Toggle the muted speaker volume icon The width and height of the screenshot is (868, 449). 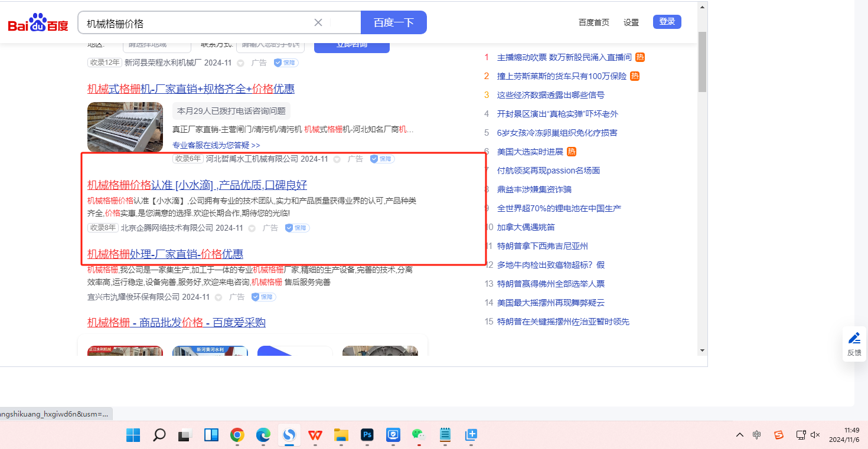[815, 435]
